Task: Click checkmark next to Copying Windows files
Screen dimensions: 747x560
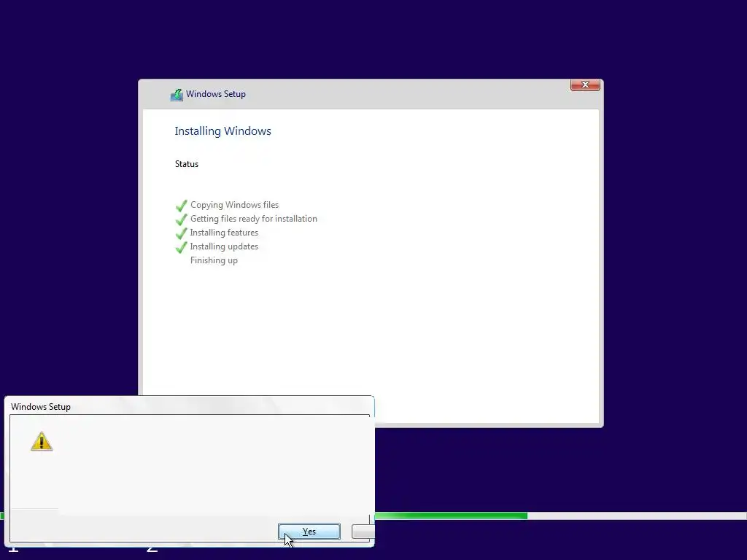Action: point(181,206)
